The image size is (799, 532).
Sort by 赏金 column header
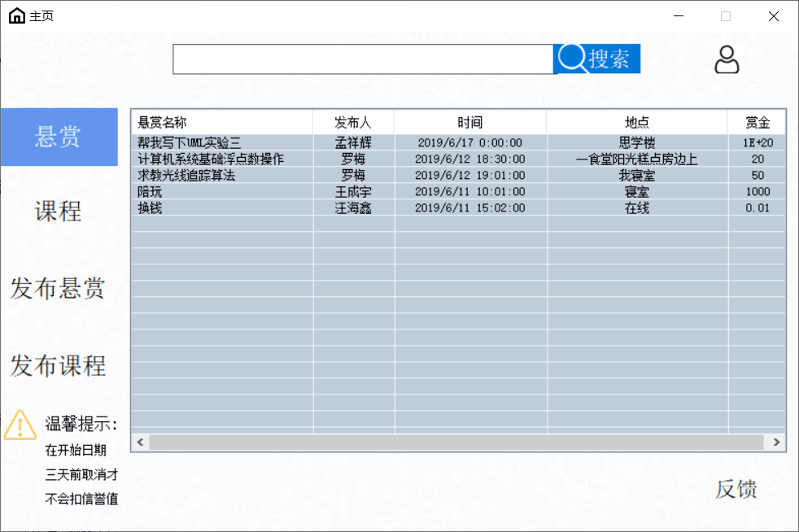tap(757, 122)
